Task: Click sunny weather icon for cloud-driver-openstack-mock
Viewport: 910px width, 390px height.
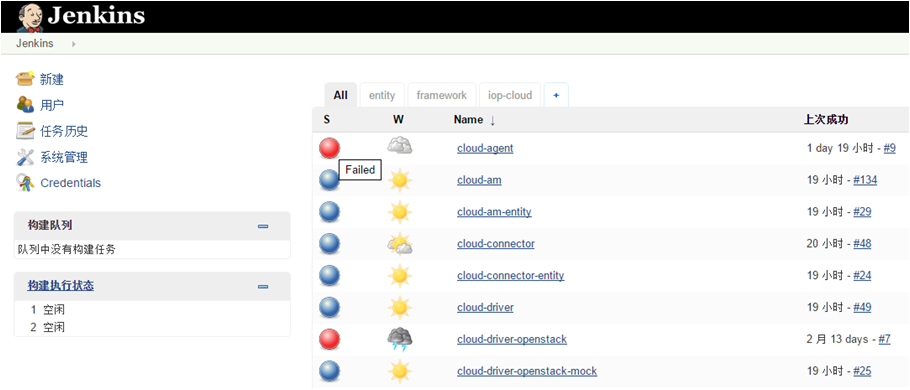Action: tap(400, 371)
